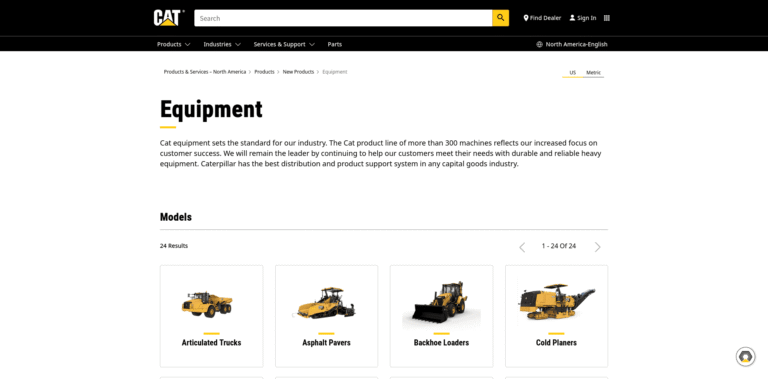Image resolution: width=768 pixels, height=379 pixels.
Task: Expand the Products menu
Action: coord(173,44)
